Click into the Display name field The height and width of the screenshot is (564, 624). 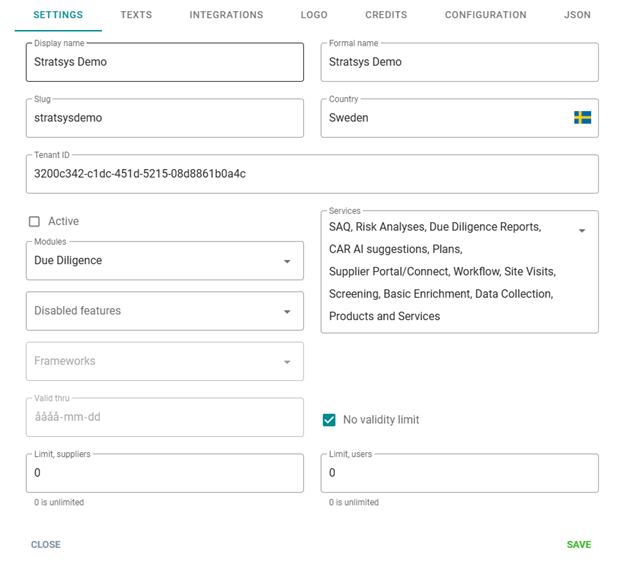pyautogui.click(x=164, y=62)
